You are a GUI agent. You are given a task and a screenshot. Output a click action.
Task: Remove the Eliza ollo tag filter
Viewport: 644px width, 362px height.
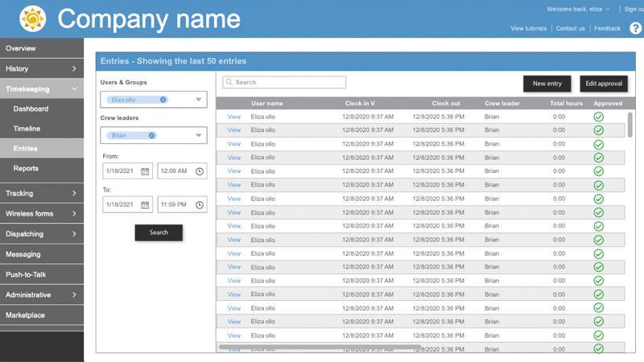point(163,100)
